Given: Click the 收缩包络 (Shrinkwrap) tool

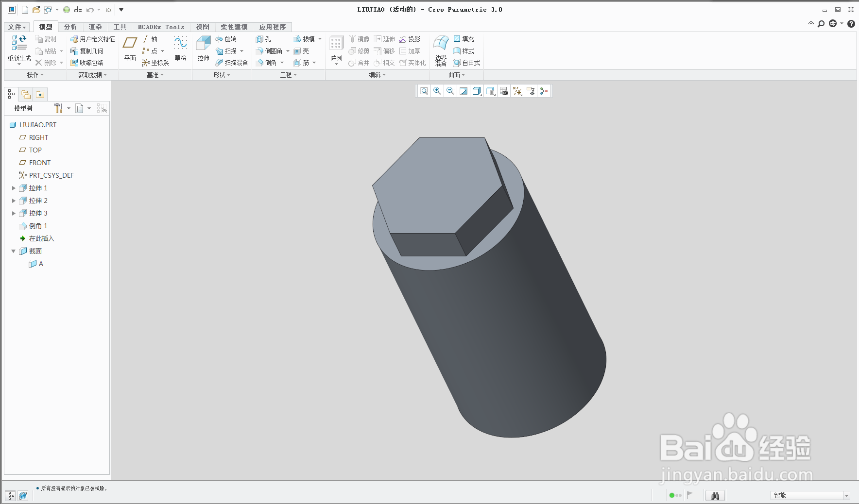Looking at the screenshot, I should 86,63.
